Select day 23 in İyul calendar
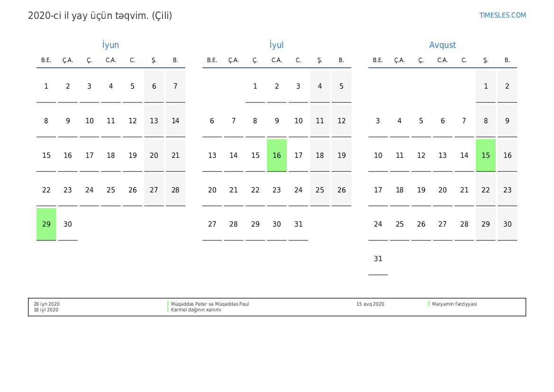The image size is (554, 392). tap(277, 190)
